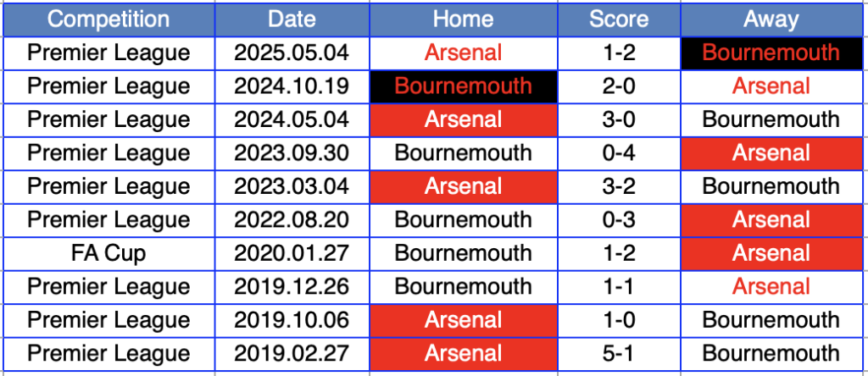Image resolution: width=868 pixels, height=376 pixels.
Task: Click the 3-2 score cell
Action: [x=619, y=186]
